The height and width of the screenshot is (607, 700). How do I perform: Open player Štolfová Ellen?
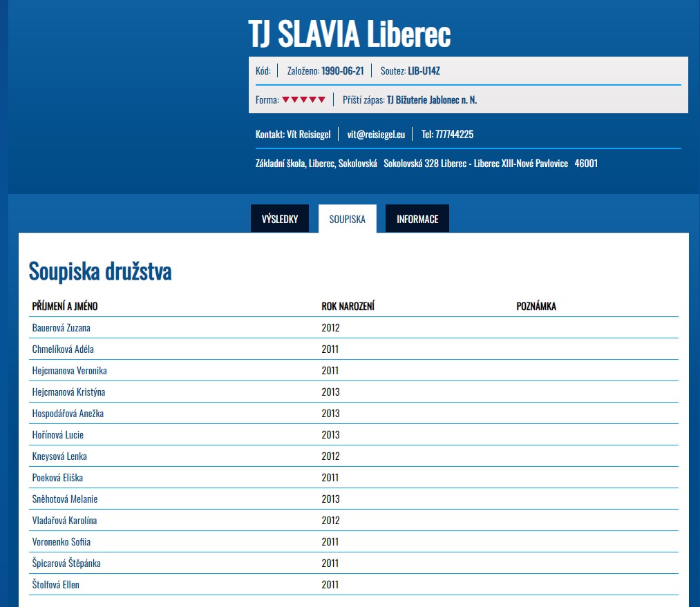tap(55, 585)
